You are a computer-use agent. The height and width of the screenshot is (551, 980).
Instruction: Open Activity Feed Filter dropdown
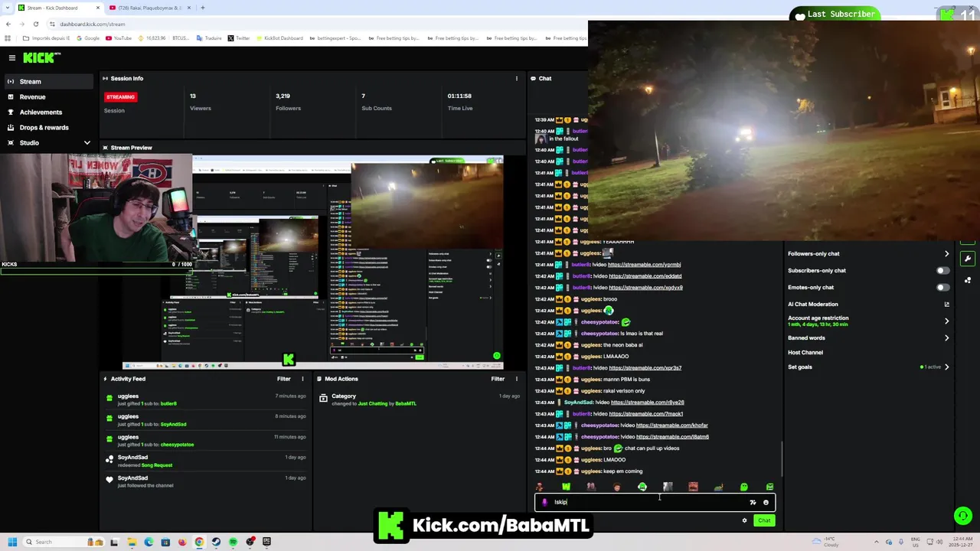click(x=283, y=379)
